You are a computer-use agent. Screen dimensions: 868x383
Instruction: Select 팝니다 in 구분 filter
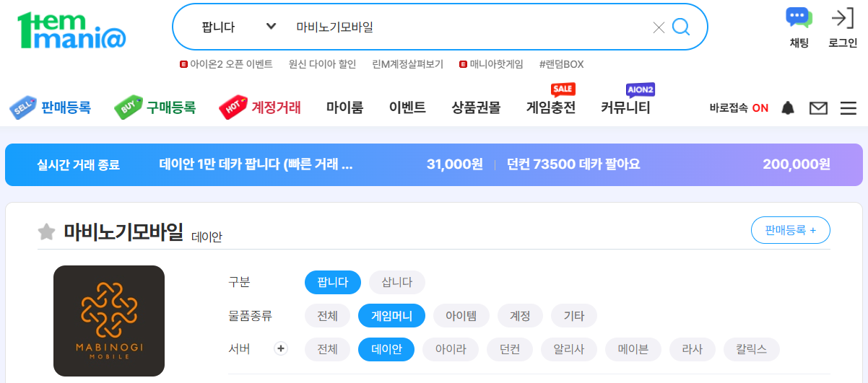(332, 282)
